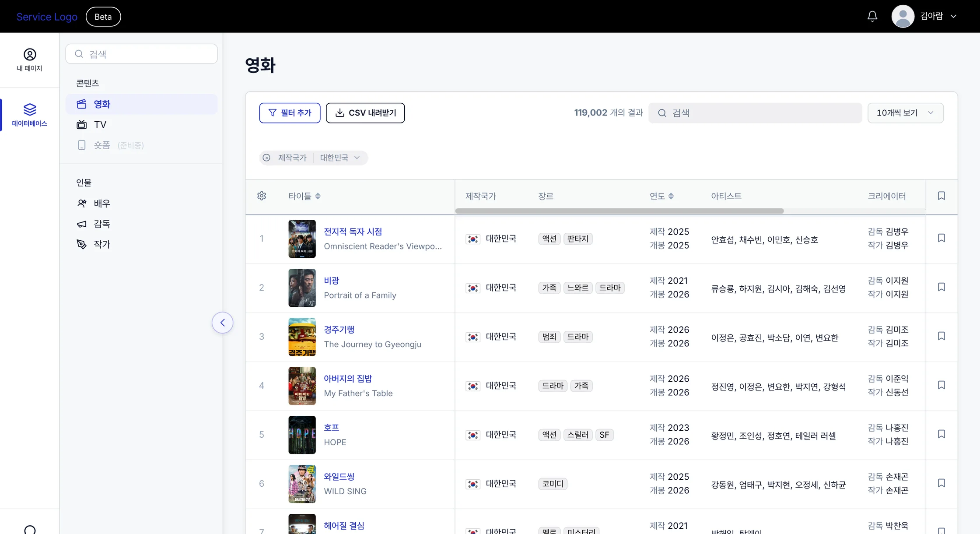Click the sidebar 검색 search field
The height and width of the screenshot is (534, 980).
click(x=141, y=54)
